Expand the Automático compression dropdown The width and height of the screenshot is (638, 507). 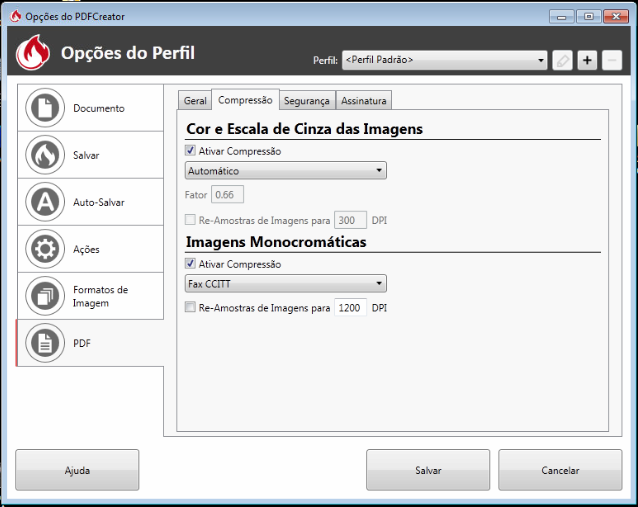point(286,170)
